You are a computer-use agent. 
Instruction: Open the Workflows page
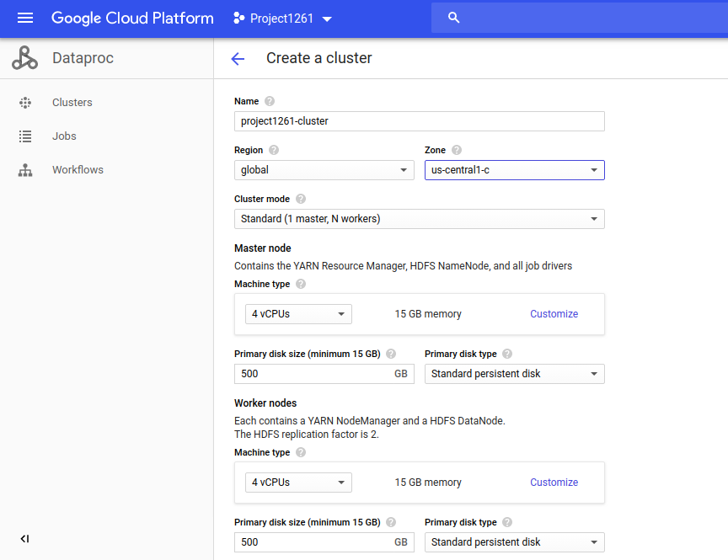78,170
